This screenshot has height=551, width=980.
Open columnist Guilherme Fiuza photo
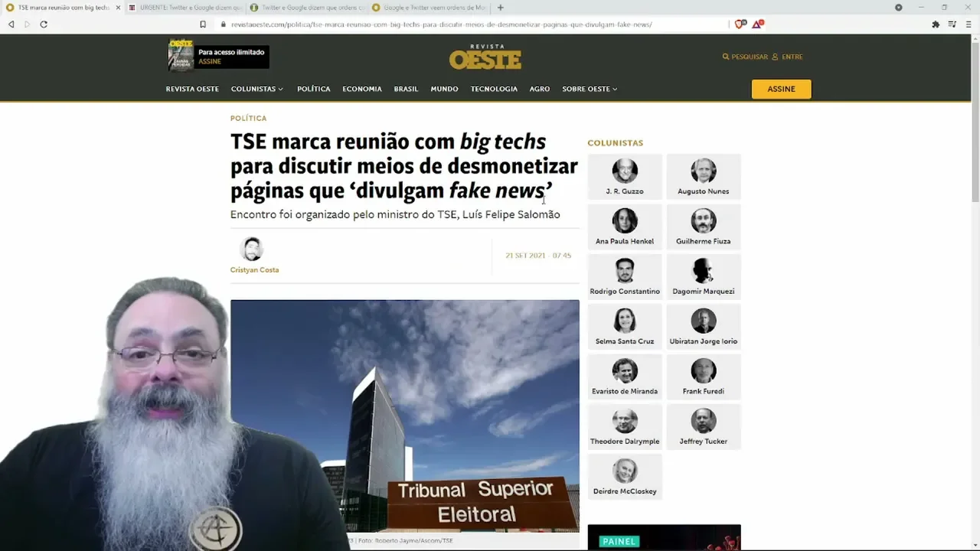click(x=704, y=220)
